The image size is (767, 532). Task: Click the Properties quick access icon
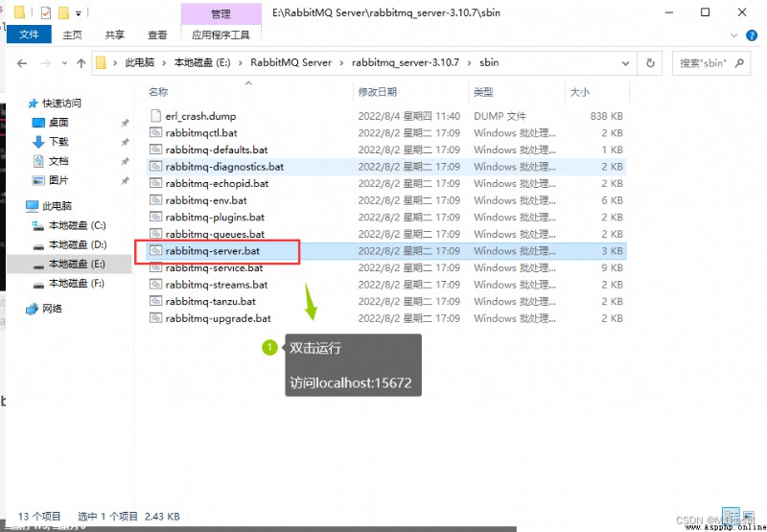[46, 12]
